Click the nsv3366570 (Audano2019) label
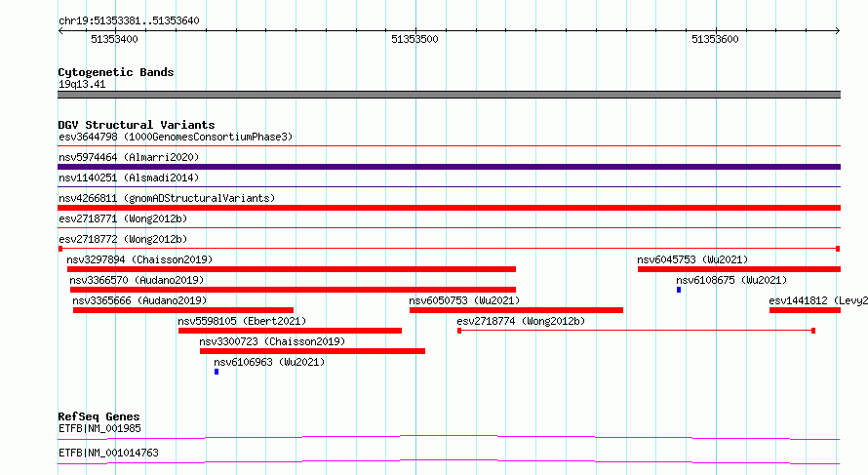 [137, 280]
